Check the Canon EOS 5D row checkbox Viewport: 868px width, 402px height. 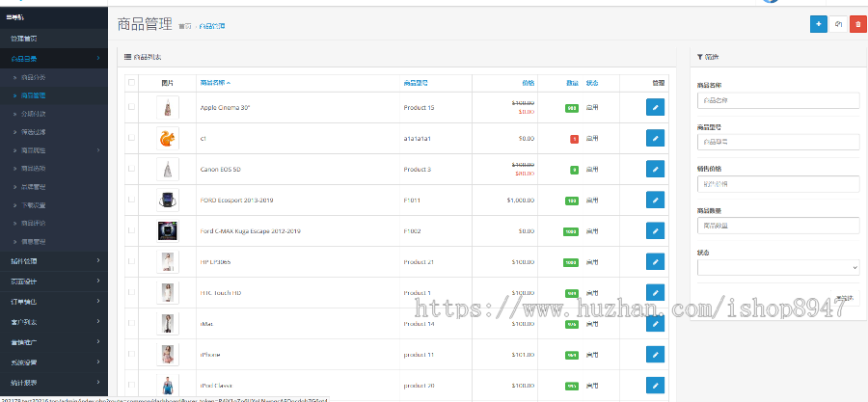point(131,169)
